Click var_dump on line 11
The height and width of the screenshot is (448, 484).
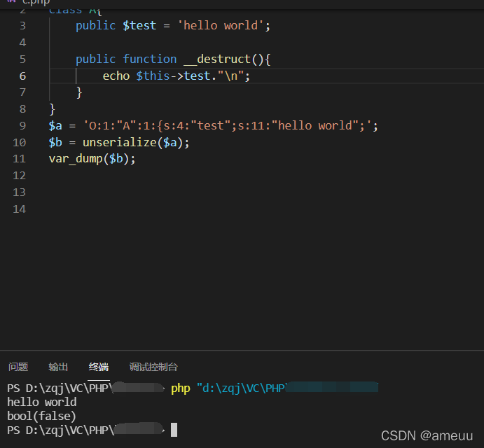click(76, 159)
